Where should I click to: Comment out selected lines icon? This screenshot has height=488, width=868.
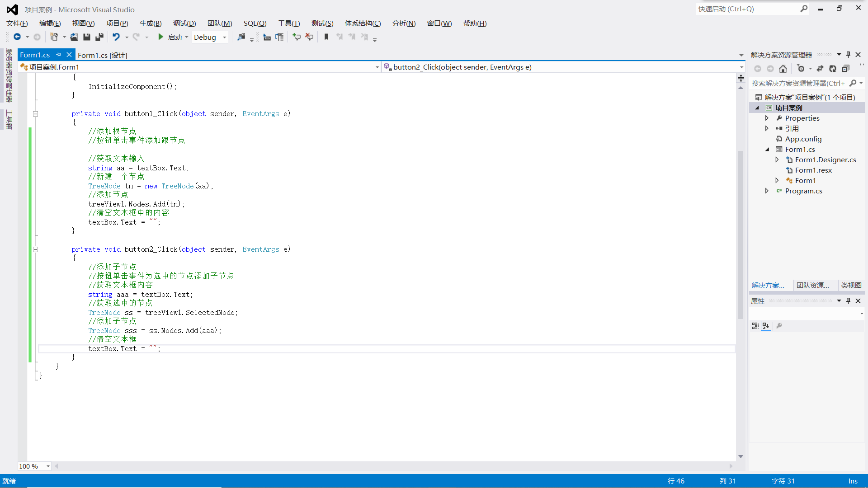(x=297, y=37)
